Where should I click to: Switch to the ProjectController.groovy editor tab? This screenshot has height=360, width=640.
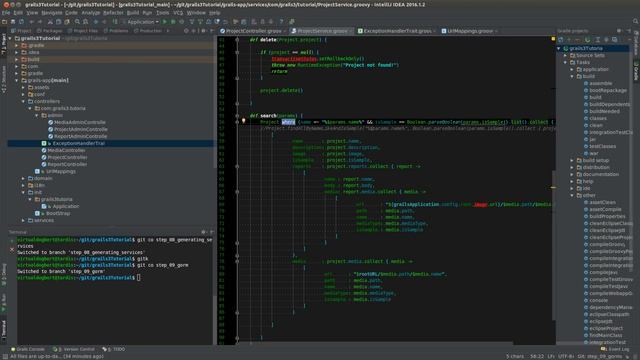(x=253, y=31)
